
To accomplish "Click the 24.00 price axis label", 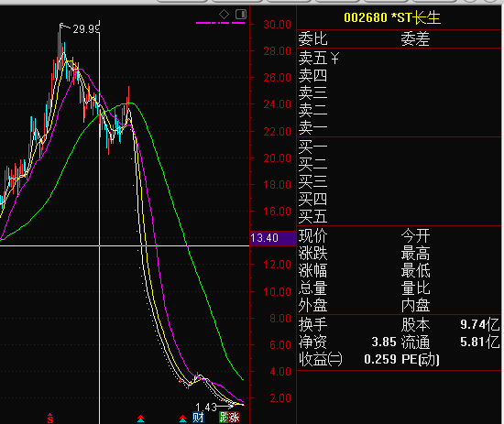I will point(278,104).
